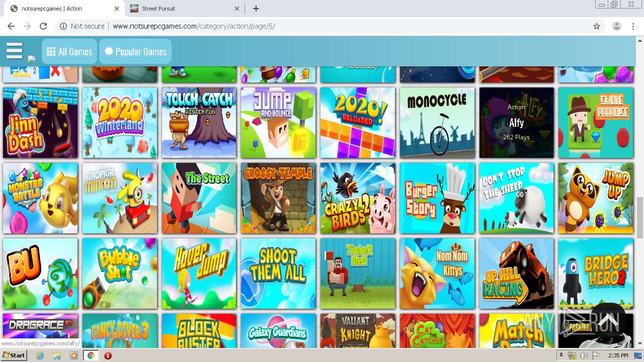Show hidden system tray icons
The image size is (644, 362).
561,355
